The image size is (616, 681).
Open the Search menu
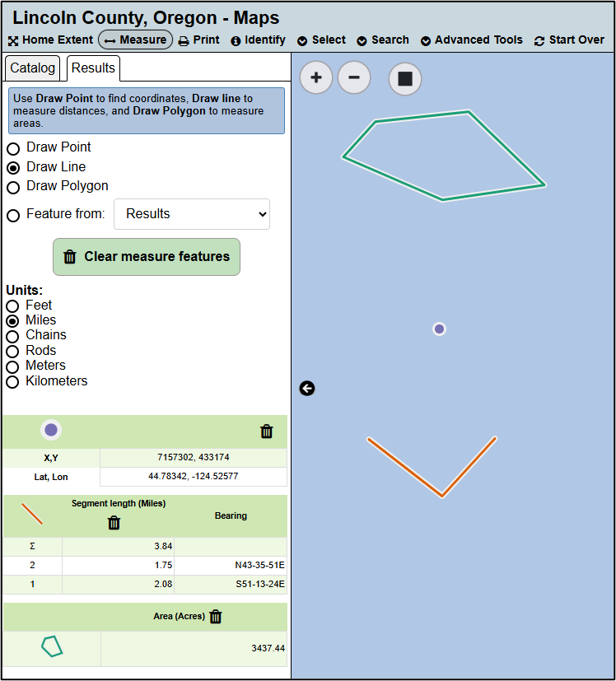[383, 40]
